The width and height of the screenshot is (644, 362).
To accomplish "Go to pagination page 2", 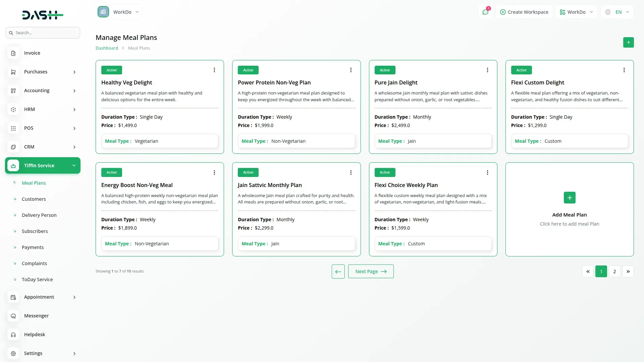I will 614,271.
